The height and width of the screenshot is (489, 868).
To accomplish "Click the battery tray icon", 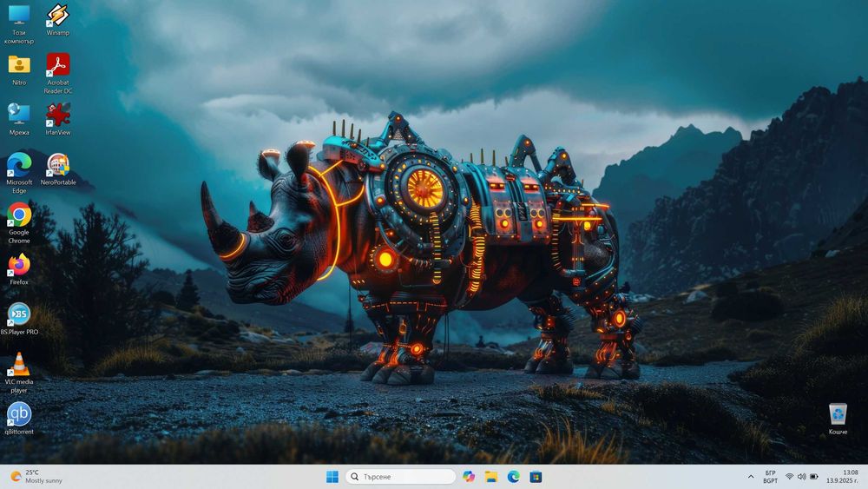I will (x=814, y=477).
